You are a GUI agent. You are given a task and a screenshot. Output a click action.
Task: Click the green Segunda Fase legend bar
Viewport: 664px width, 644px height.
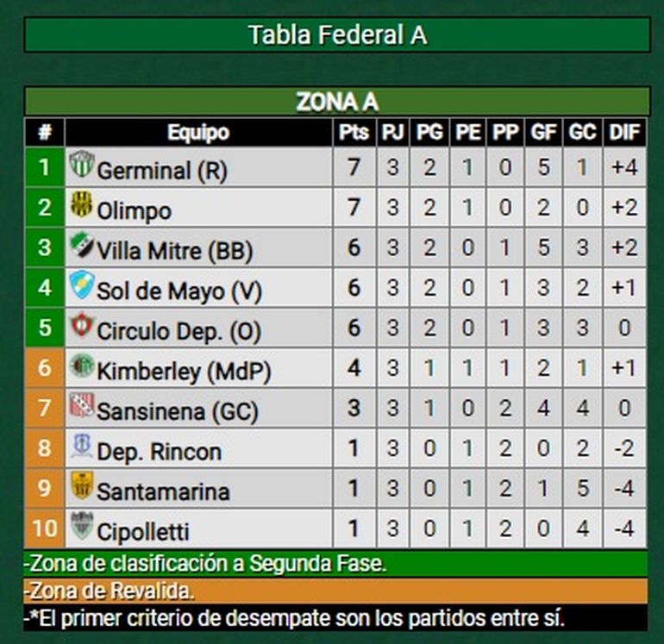[x=337, y=564]
